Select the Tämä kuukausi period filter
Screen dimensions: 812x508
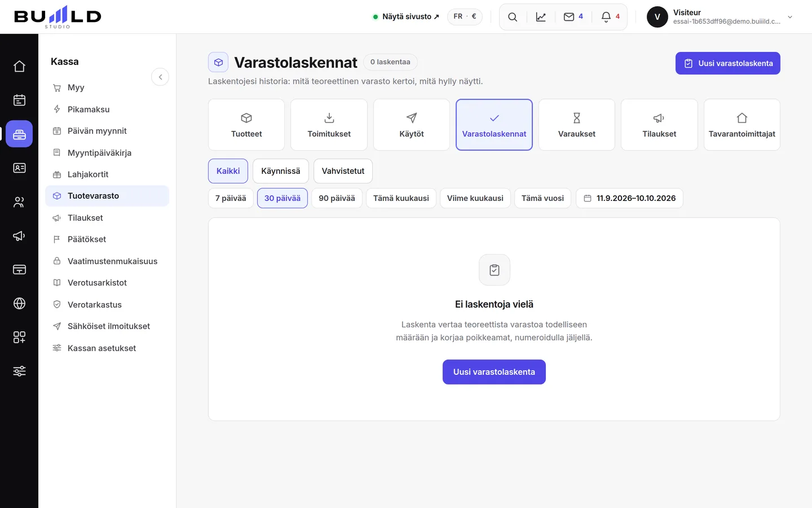(401, 198)
